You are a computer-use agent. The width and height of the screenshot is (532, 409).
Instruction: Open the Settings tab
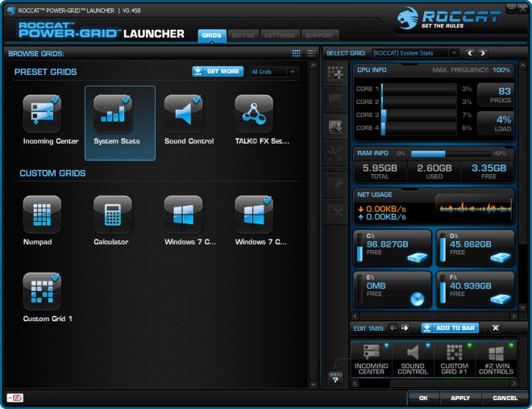(x=279, y=35)
